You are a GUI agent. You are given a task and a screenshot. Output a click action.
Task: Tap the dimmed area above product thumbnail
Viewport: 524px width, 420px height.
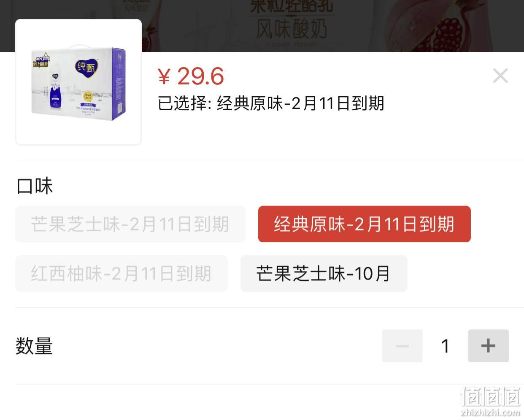click(78, 9)
